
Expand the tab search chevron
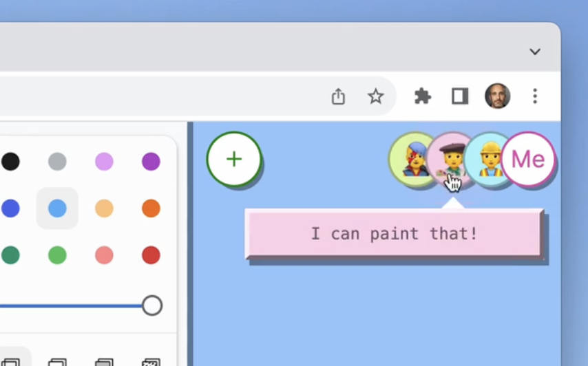535,52
